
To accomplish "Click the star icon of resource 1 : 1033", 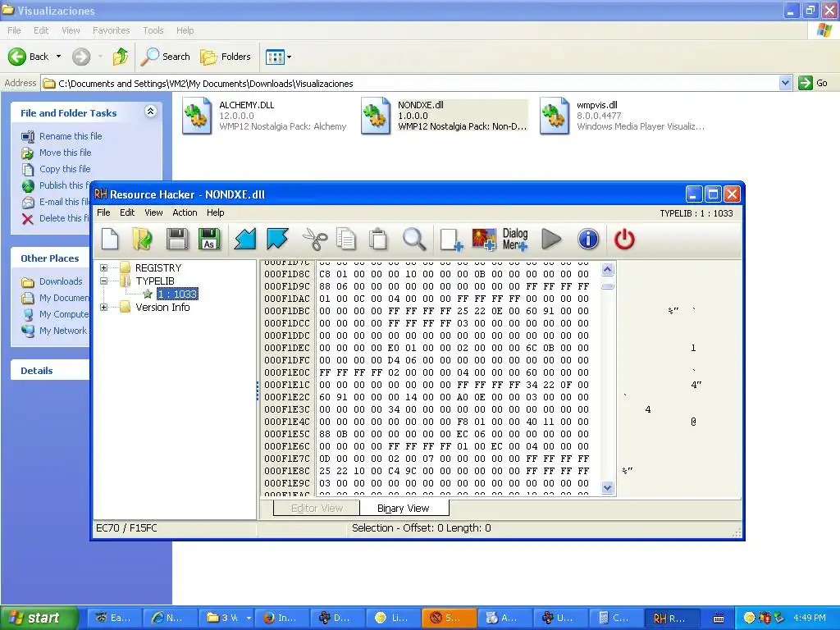I will pyautogui.click(x=148, y=294).
